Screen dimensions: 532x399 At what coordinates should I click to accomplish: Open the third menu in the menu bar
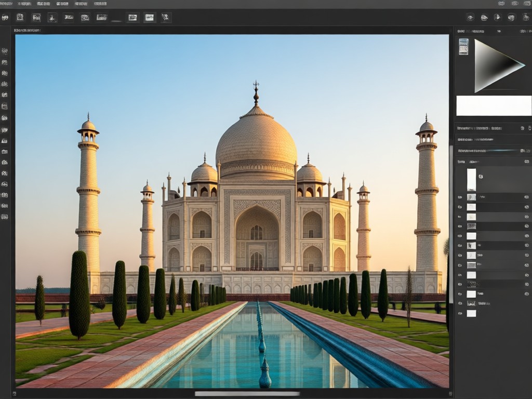coord(43,4)
